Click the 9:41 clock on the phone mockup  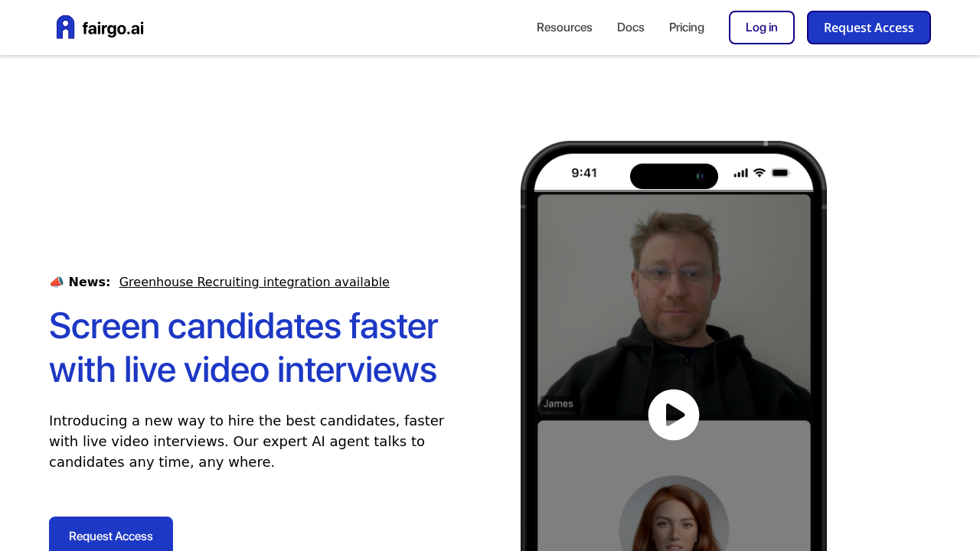[585, 172]
